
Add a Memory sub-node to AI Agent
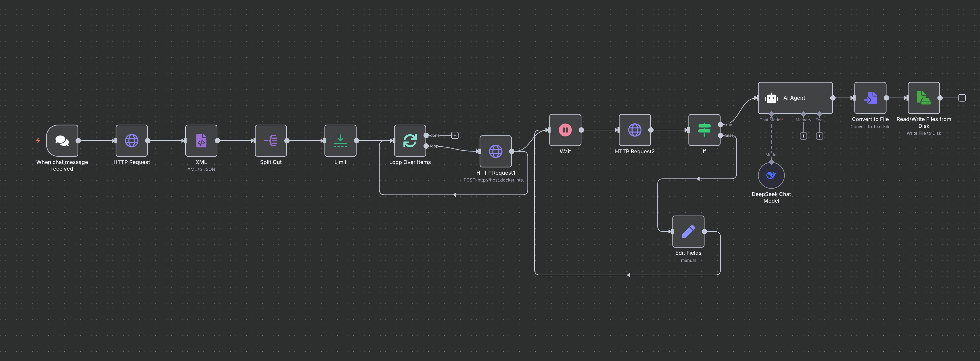(x=803, y=136)
